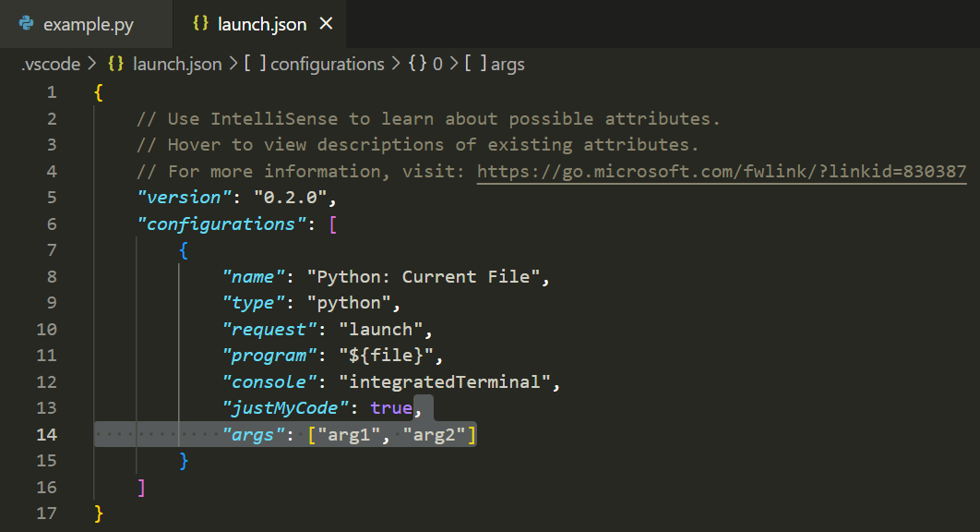Click the true value on the justMyCode line
Image resolution: width=980 pixels, height=532 pixels.
(x=391, y=407)
